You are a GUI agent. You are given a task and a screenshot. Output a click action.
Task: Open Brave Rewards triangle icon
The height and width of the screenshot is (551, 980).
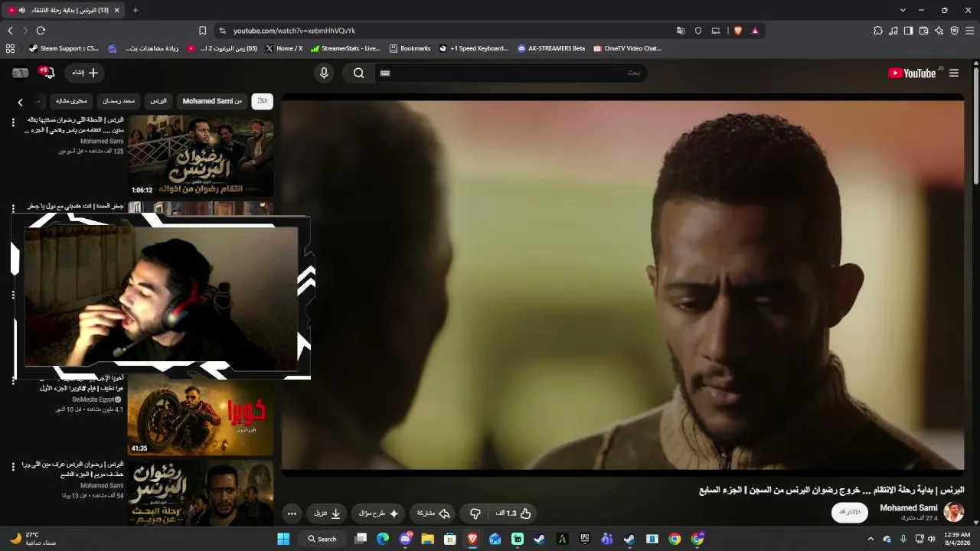click(x=755, y=31)
